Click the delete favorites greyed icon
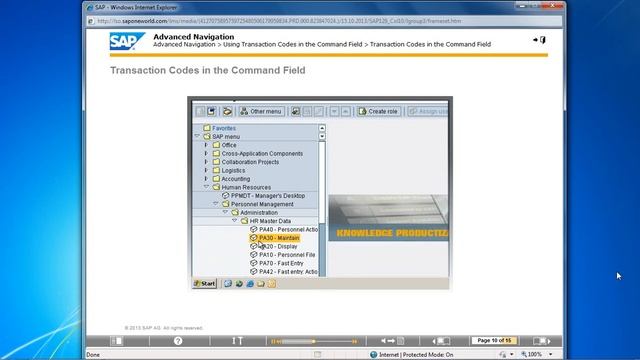Image resolution: width=640 pixels, height=360 pixels. 307,111
